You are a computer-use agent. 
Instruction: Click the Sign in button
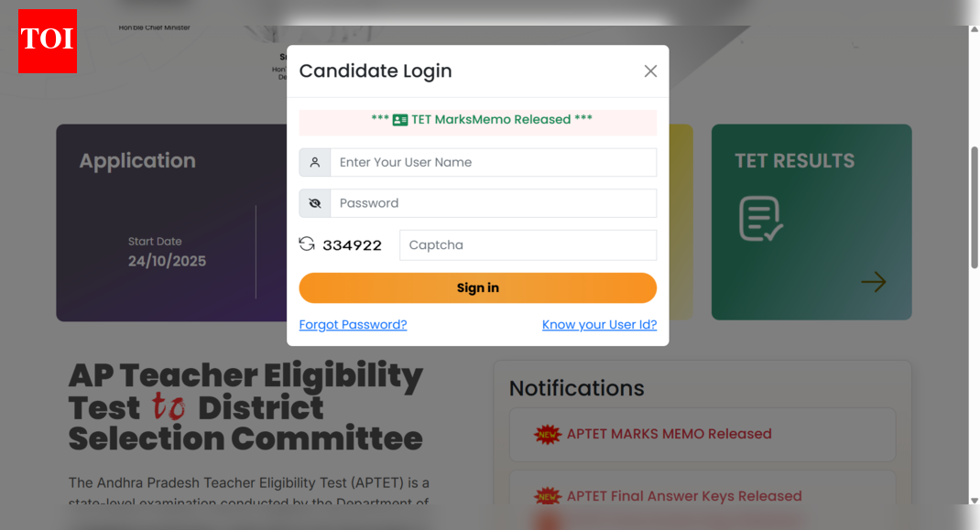pos(477,287)
